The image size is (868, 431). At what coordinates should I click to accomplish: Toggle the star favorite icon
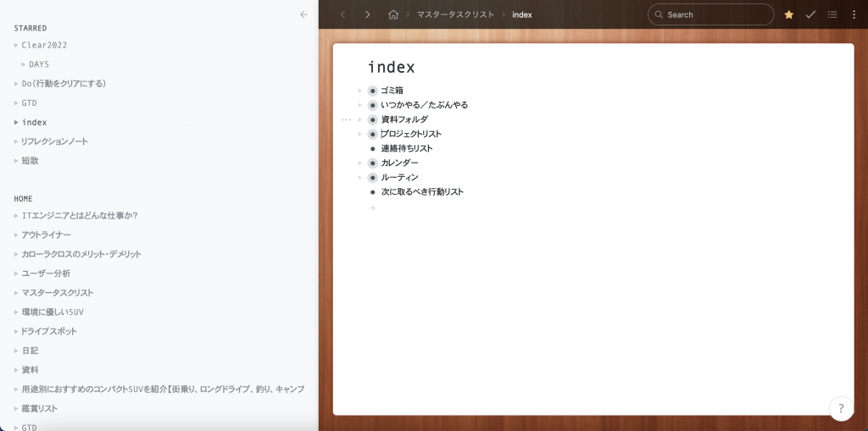(x=789, y=15)
